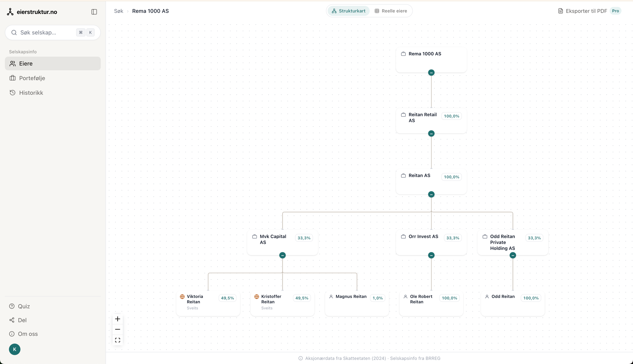
Task: Collapse the Rema 1000 AS node
Action: pos(431,73)
